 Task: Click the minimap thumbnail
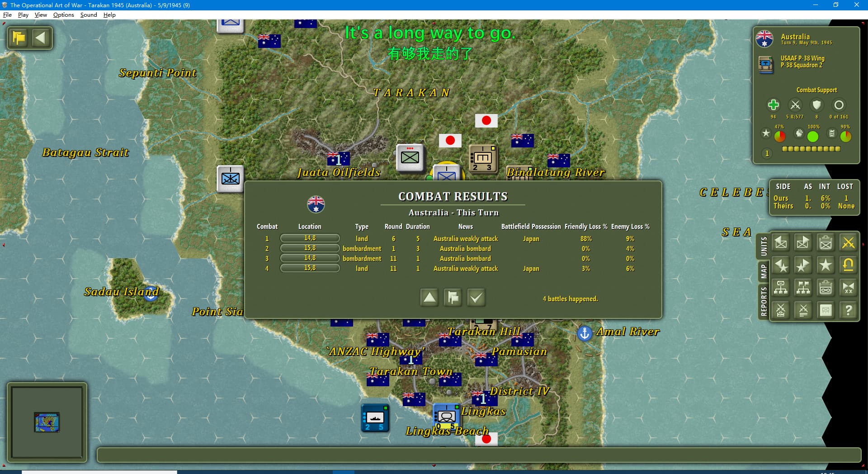click(47, 422)
